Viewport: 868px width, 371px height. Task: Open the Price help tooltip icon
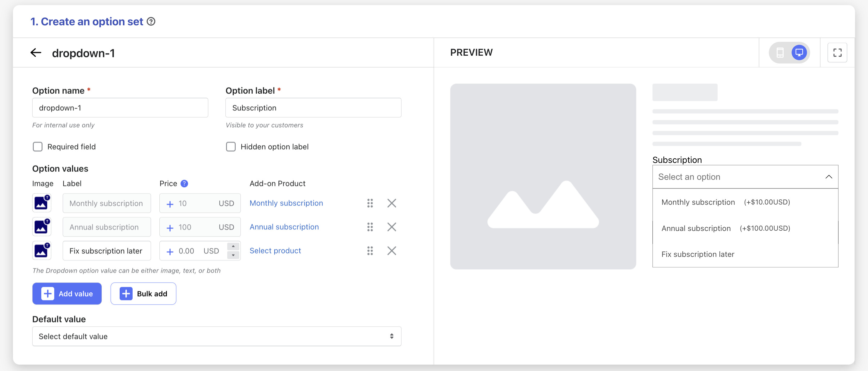(184, 183)
